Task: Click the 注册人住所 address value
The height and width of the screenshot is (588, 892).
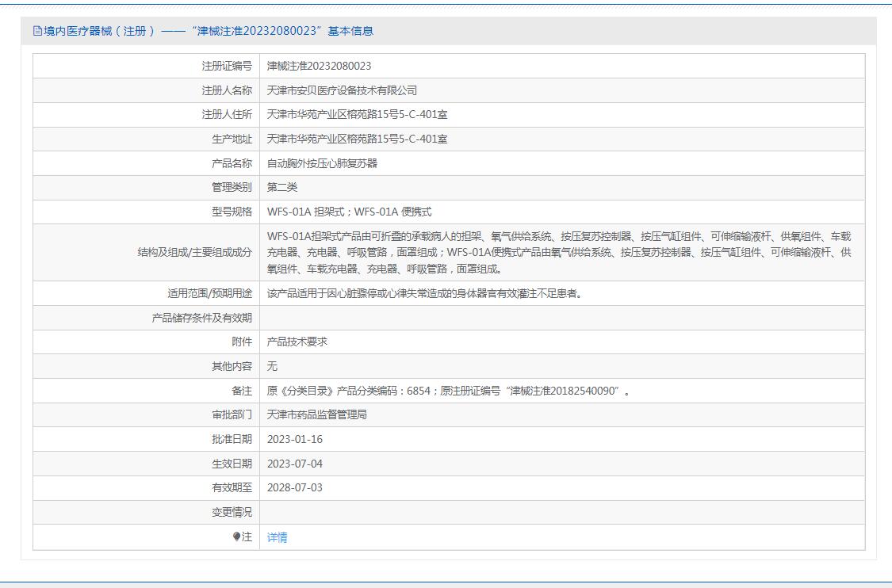Action: tap(358, 114)
